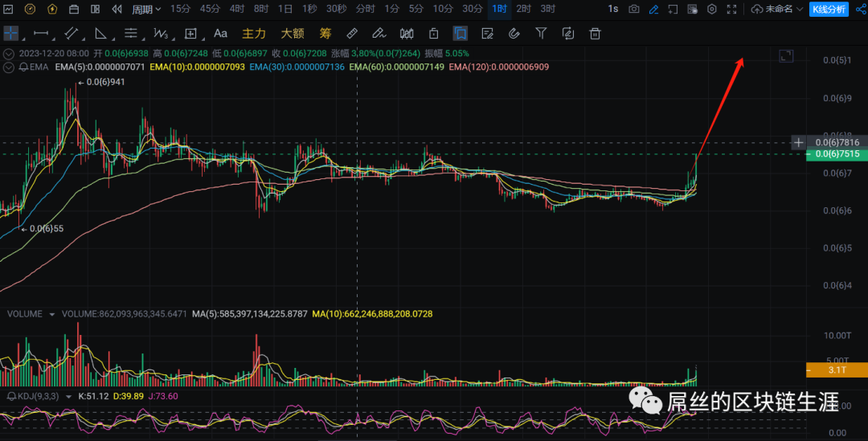
Task: Click the K线分析 button
Action: click(828, 10)
